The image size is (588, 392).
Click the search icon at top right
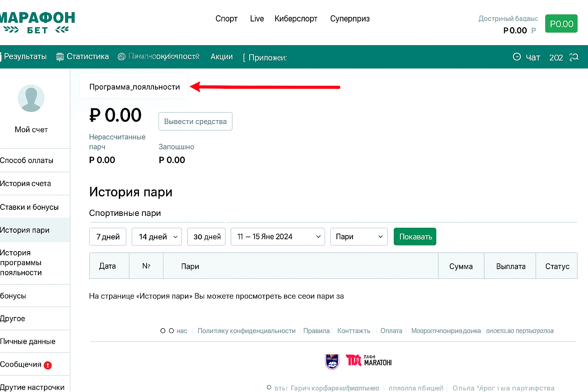574,57
